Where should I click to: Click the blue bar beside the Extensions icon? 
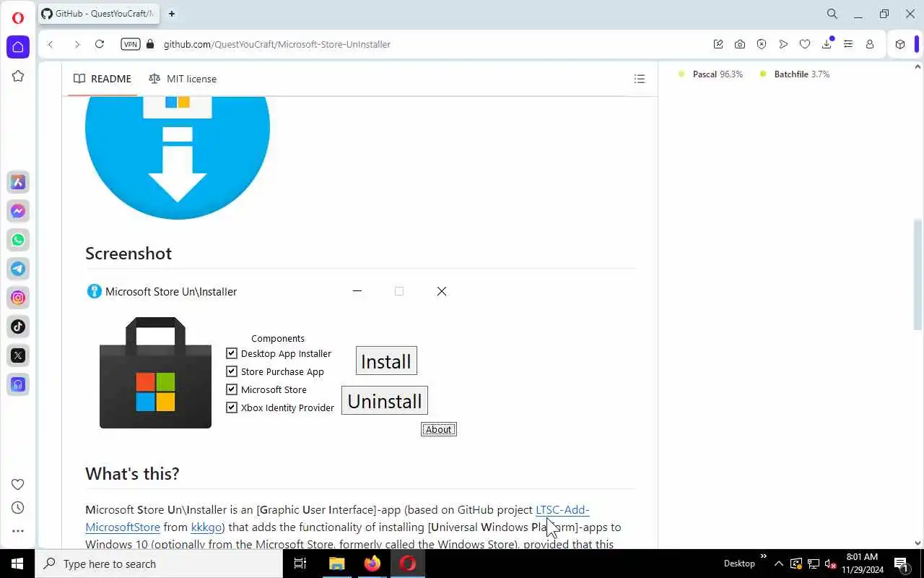(917, 44)
